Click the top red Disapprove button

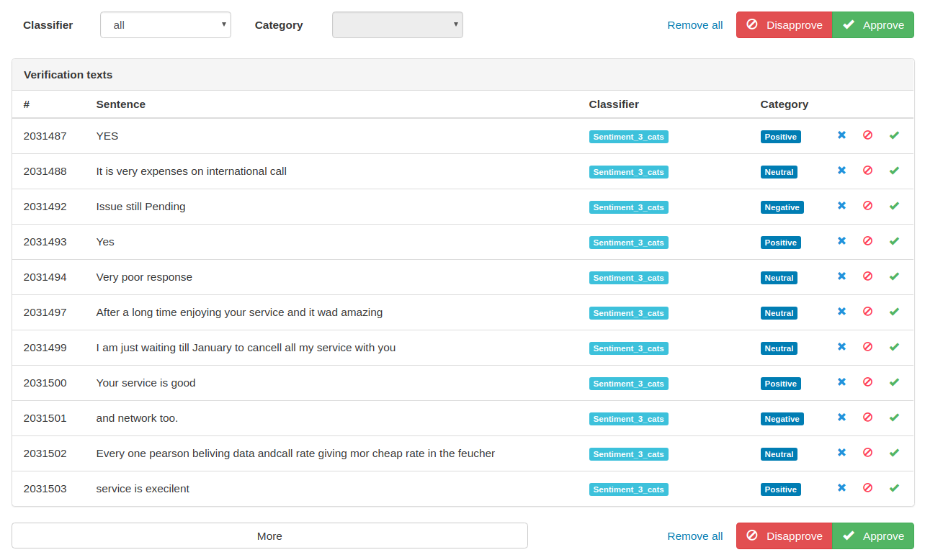pyautogui.click(x=785, y=24)
